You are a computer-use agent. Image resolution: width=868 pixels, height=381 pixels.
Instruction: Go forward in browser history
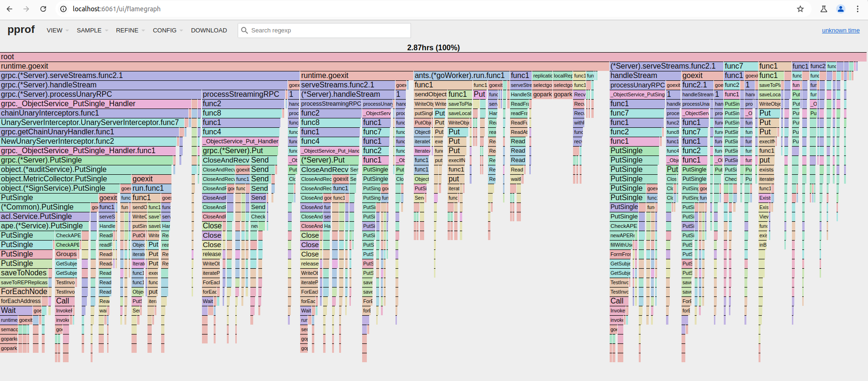point(26,9)
